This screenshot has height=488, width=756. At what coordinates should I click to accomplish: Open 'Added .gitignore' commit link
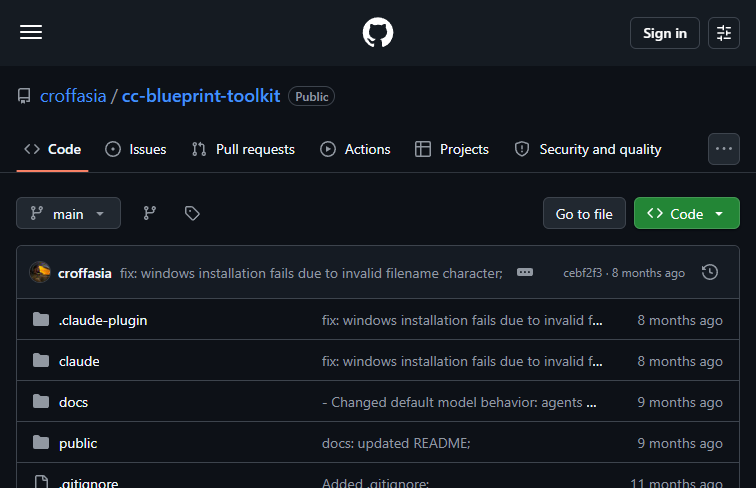point(376,483)
